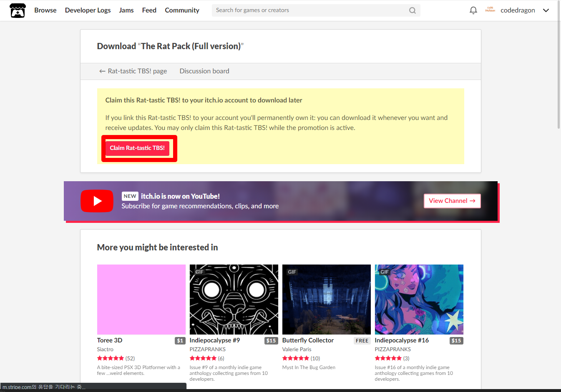
Task: Open the Toree 3D title link
Action: pyautogui.click(x=110, y=340)
